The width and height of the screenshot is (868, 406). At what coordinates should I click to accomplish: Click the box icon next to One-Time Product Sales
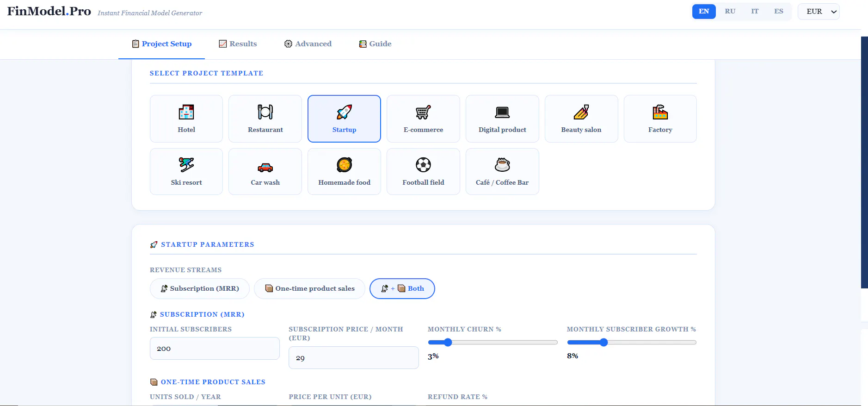pos(154,382)
